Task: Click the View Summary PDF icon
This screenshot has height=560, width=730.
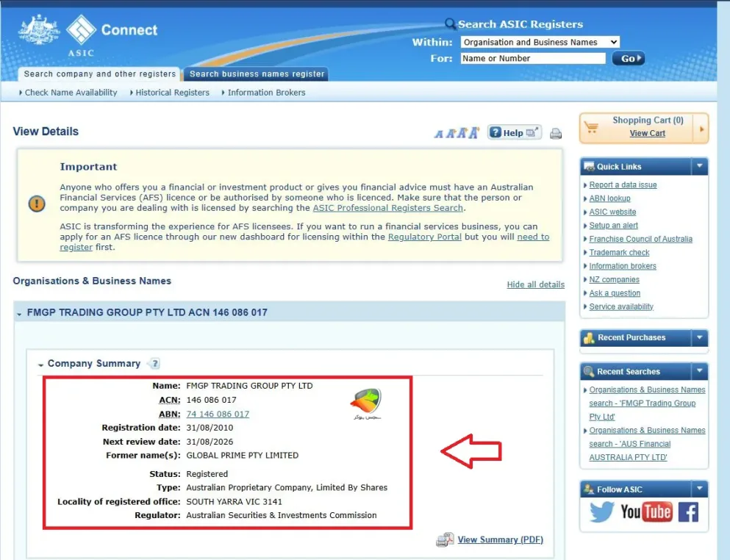Action: point(445,539)
